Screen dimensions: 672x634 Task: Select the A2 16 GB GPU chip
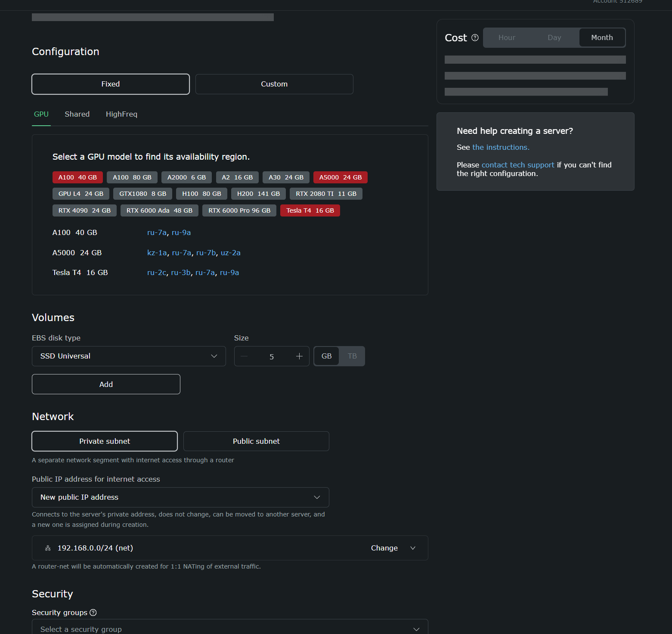tap(237, 177)
